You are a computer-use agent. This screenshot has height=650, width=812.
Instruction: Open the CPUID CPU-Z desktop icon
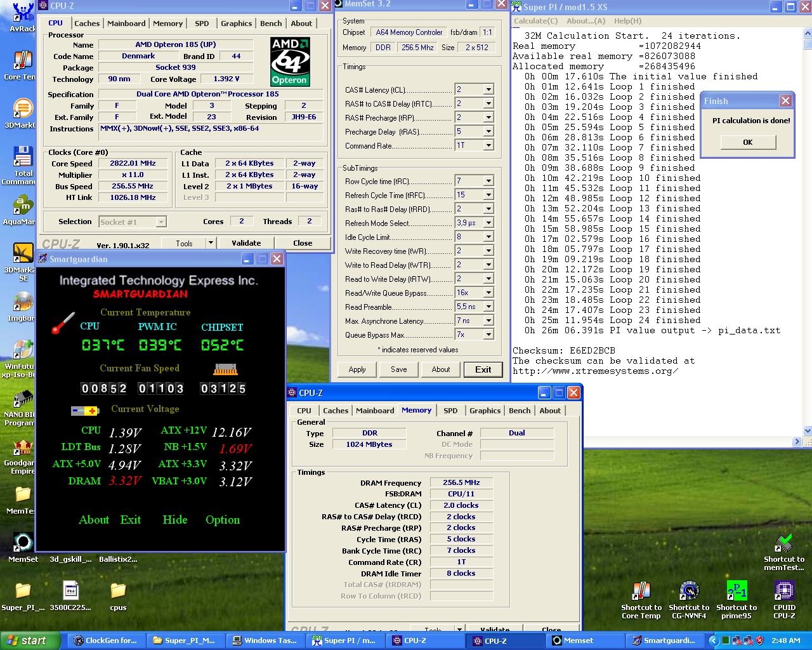[784, 592]
